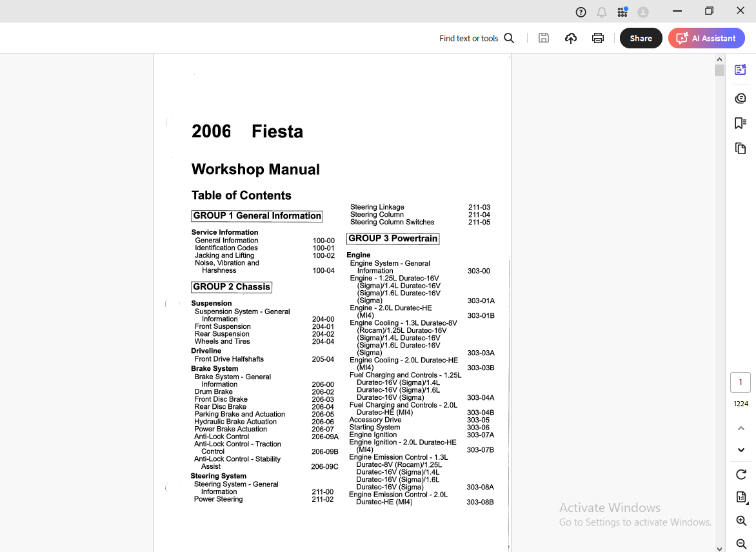This screenshot has height=552, width=756.
Task: Click the Jacking and Lifting entry
Action: tap(224, 255)
